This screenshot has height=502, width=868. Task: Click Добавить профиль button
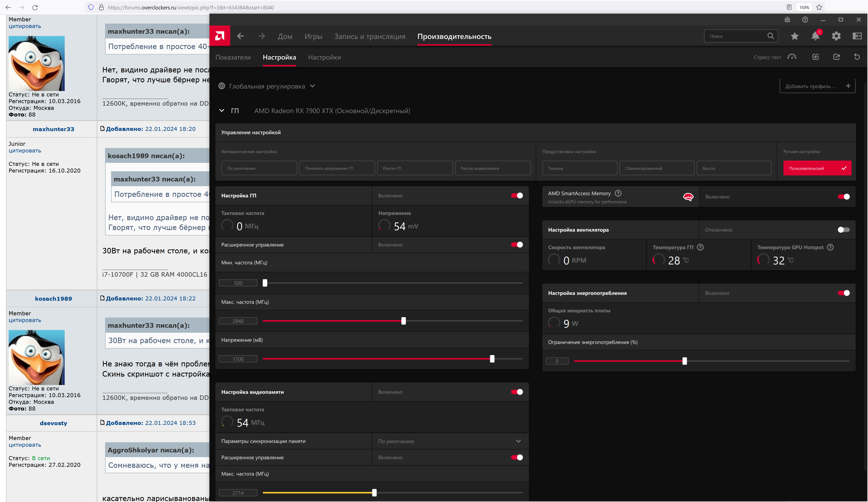[817, 86]
